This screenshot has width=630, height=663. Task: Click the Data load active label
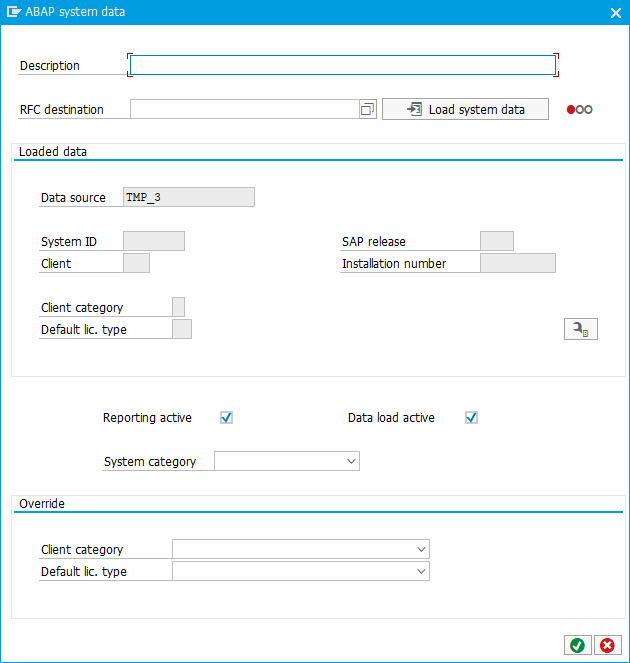391,418
